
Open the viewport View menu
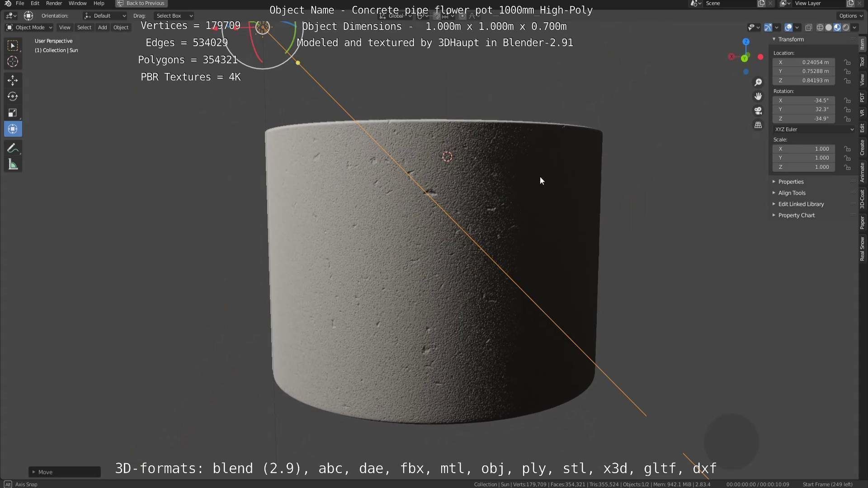click(x=65, y=28)
